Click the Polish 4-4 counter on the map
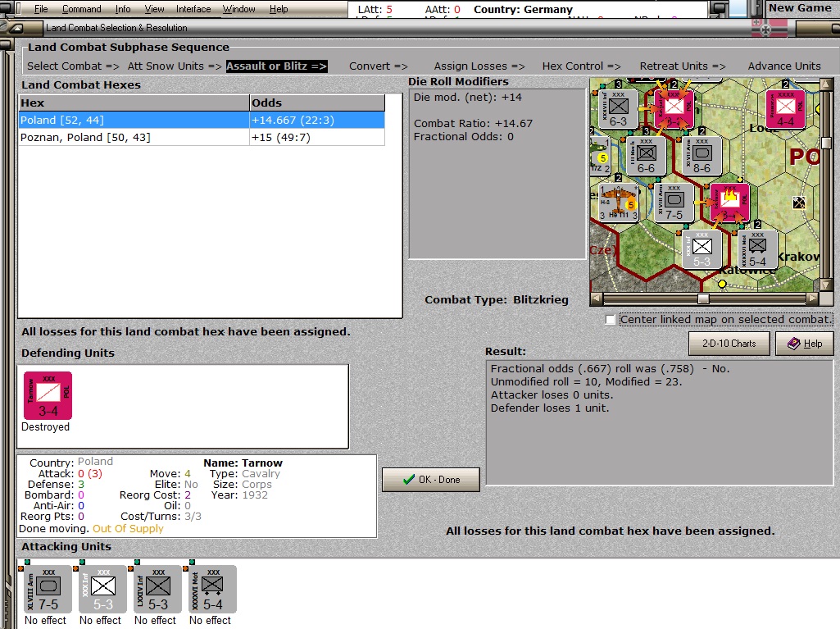Viewport: 840px width, 629px height. (x=785, y=109)
